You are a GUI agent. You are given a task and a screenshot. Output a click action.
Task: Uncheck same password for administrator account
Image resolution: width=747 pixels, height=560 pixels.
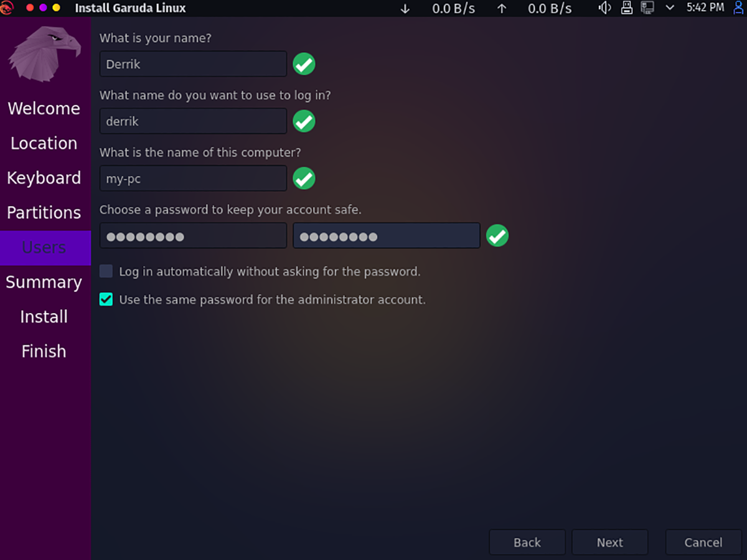pos(106,299)
